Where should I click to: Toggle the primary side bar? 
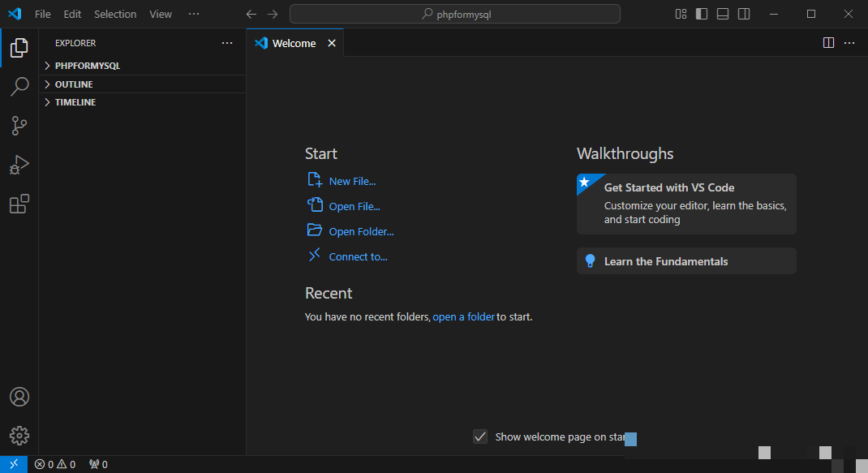coord(702,14)
